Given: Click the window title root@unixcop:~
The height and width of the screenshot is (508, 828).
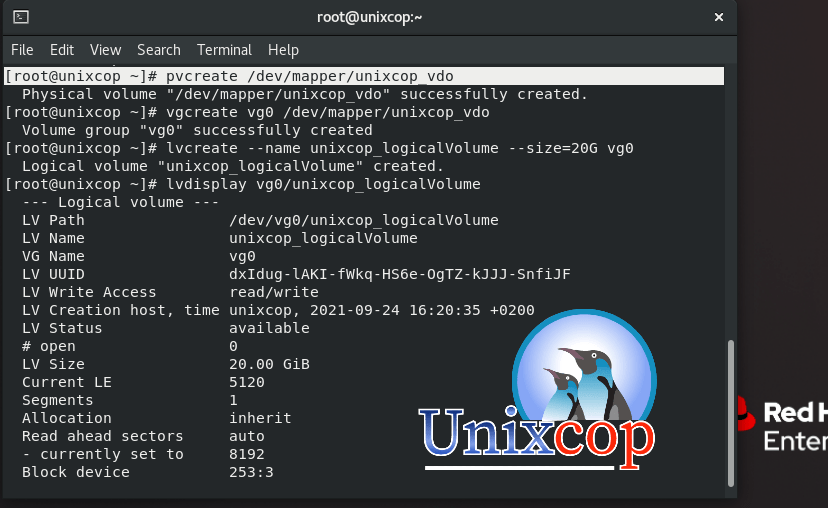Looking at the screenshot, I should 370,17.
